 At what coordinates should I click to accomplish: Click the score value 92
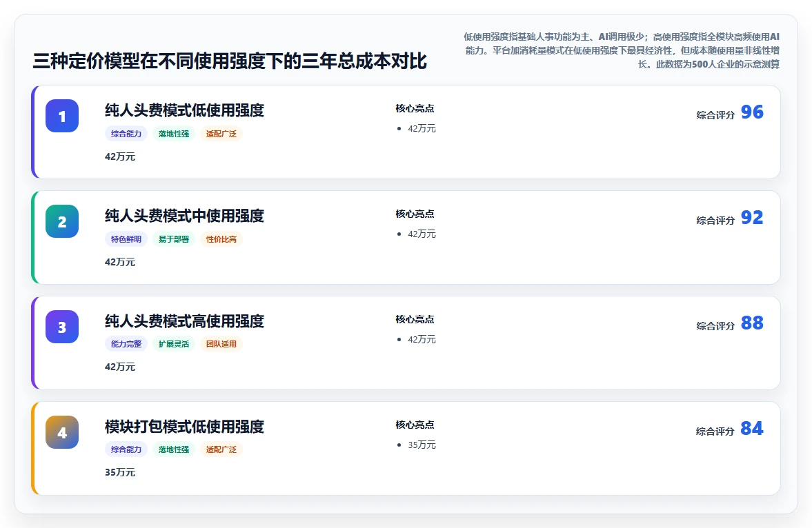coord(752,217)
